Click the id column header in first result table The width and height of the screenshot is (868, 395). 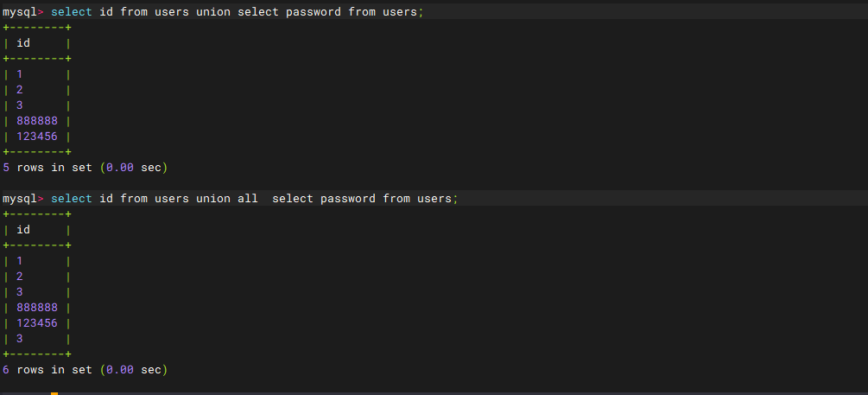tap(23, 43)
